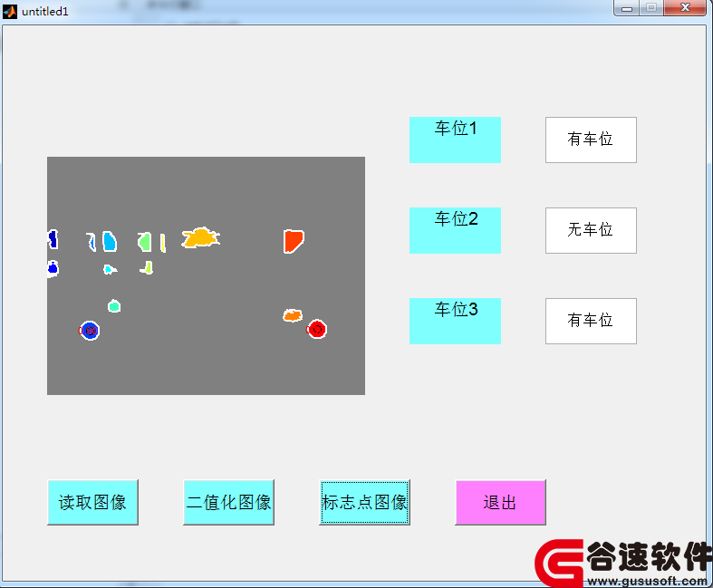713x588 pixels.
Task: Click the teal round blob in image
Action: coord(114,306)
